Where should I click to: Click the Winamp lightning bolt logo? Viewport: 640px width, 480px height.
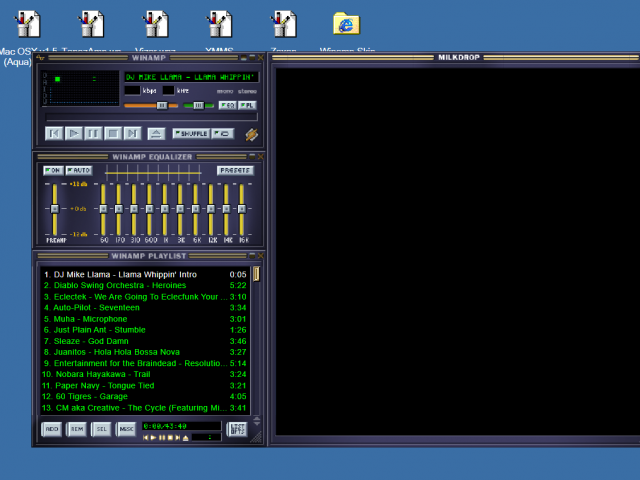tap(251, 134)
